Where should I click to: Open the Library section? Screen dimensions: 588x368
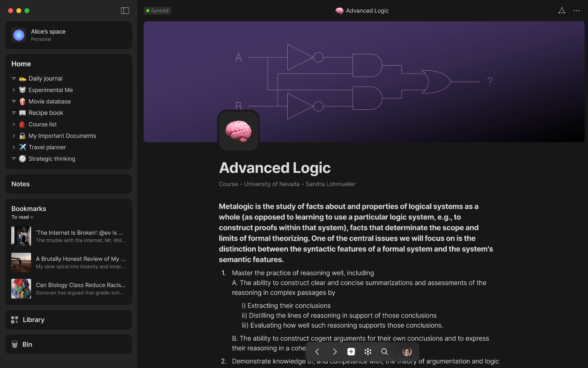(x=68, y=320)
